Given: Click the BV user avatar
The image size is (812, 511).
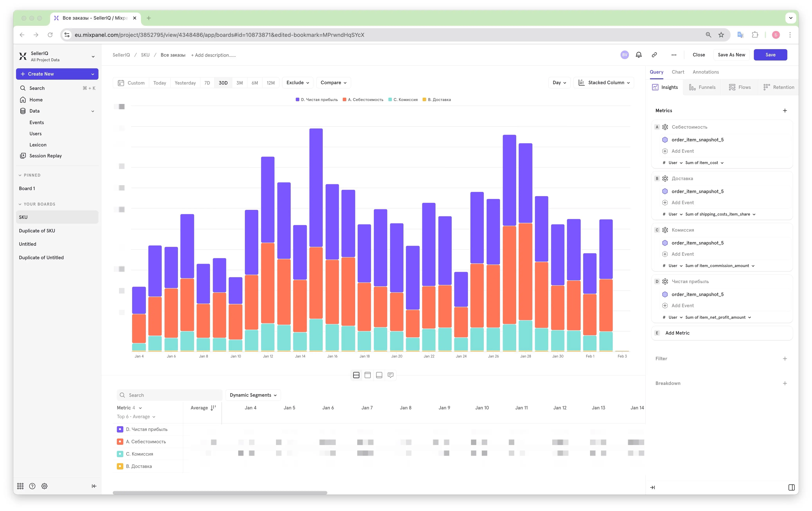Looking at the screenshot, I should coord(624,55).
